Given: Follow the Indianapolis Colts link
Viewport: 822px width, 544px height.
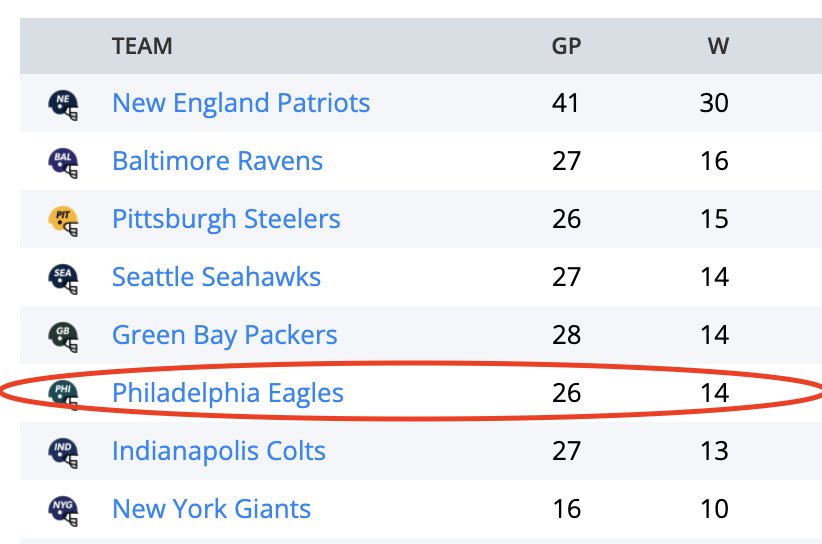Looking at the screenshot, I should coord(218,451).
